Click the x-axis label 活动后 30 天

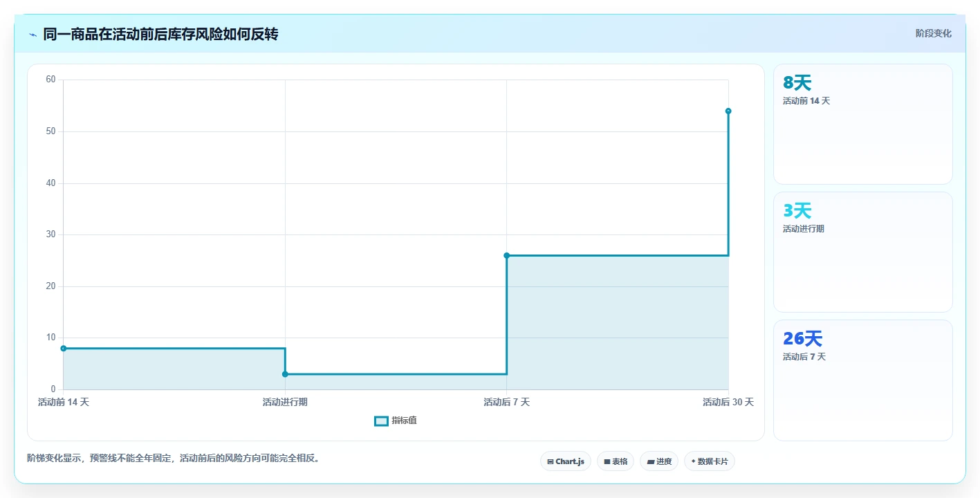point(728,402)
